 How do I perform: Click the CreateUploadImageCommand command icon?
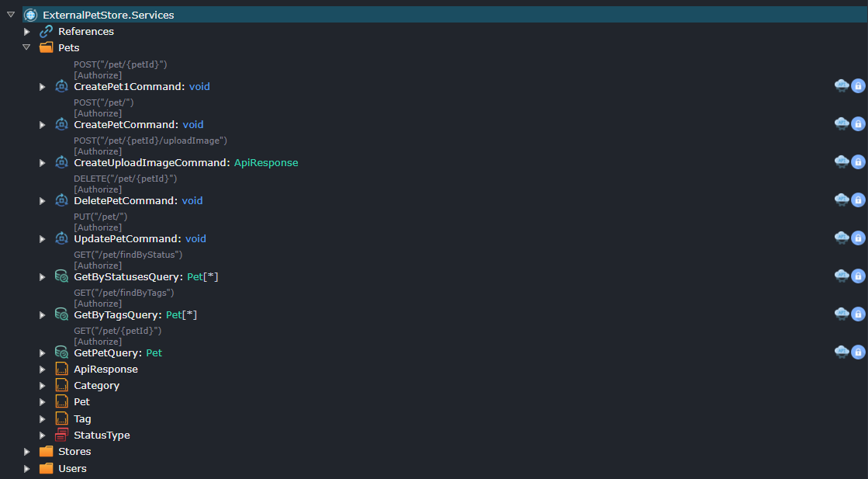(x=61, y=162)
